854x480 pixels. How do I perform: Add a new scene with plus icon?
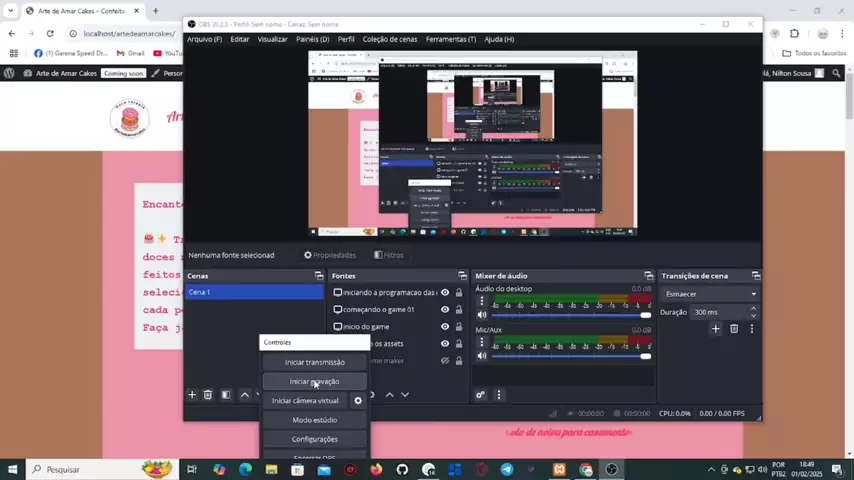192,394
